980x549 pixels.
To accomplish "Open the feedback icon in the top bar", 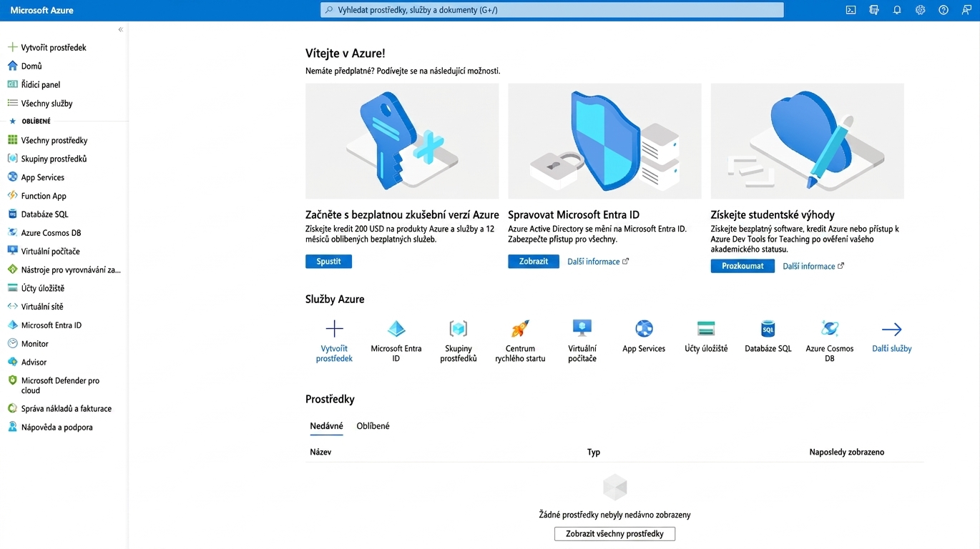I will [x=966, y=10].
